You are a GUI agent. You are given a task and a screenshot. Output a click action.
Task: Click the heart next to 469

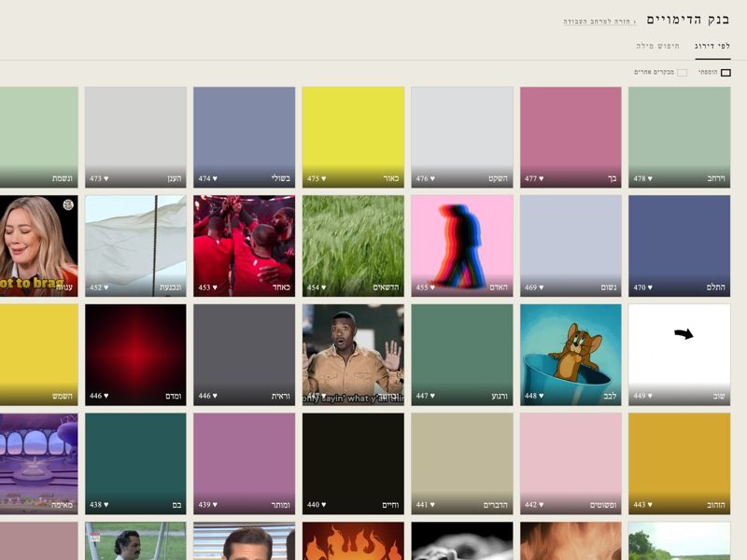[x=542, y=287]
